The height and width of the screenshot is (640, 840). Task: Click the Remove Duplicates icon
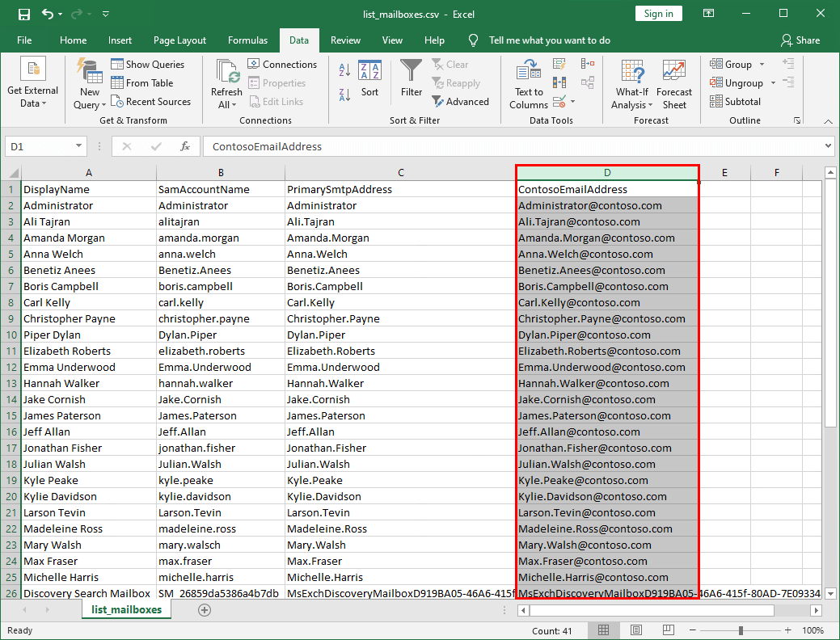click(x=558, y=82)
